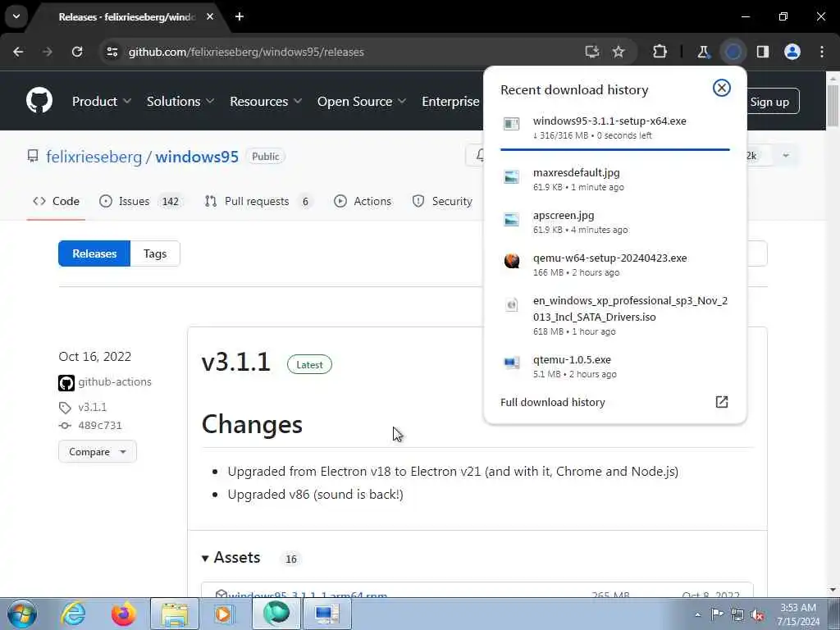Click the apscreen.jpg file icon
This screenshot has width=840, height=630.
click(x=512, y=220)
